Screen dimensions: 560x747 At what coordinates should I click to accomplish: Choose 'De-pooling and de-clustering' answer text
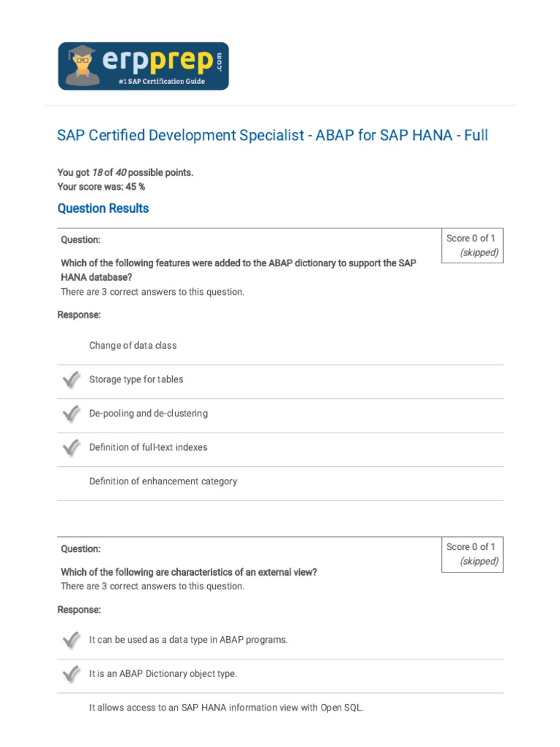click(x=148, y=414)
